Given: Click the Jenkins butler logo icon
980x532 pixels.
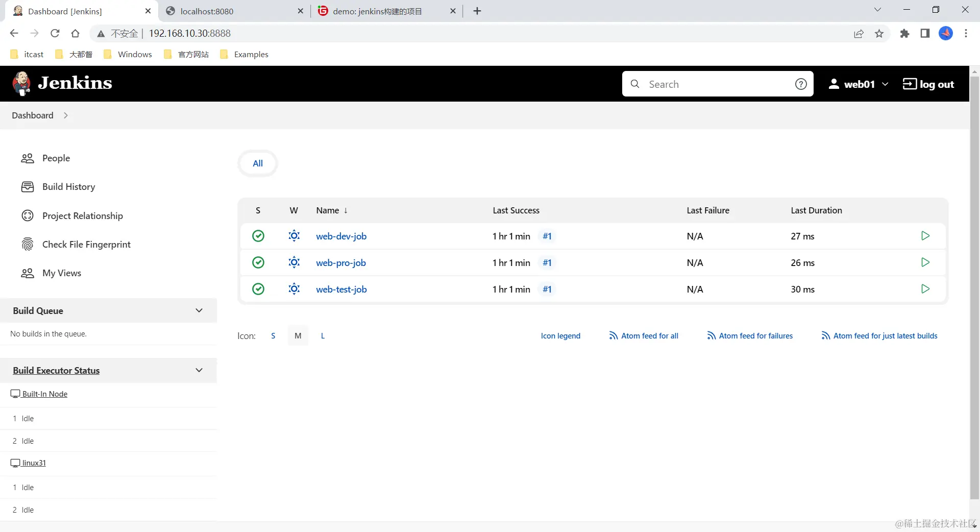Looking at the screenshot, I should point(21,83).
